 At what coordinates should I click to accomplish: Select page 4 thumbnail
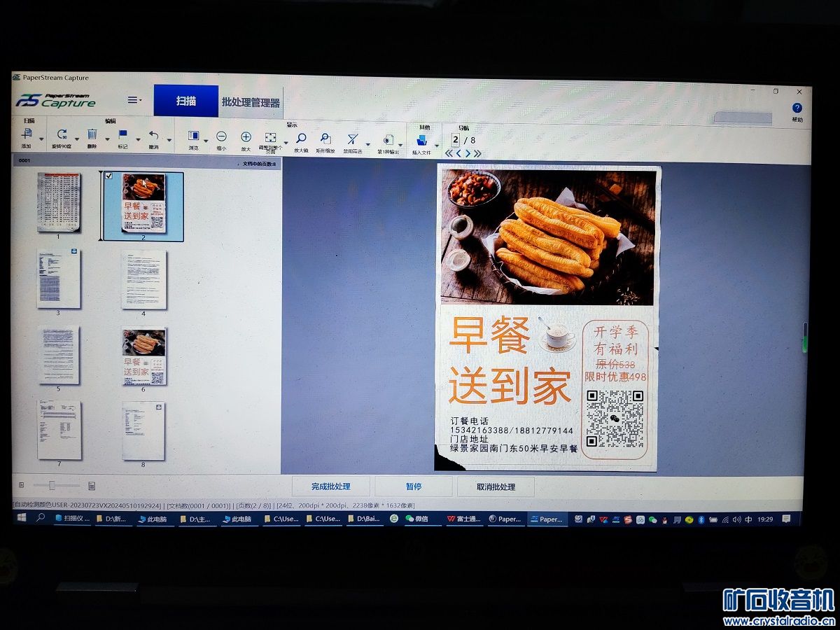(143, 279)
